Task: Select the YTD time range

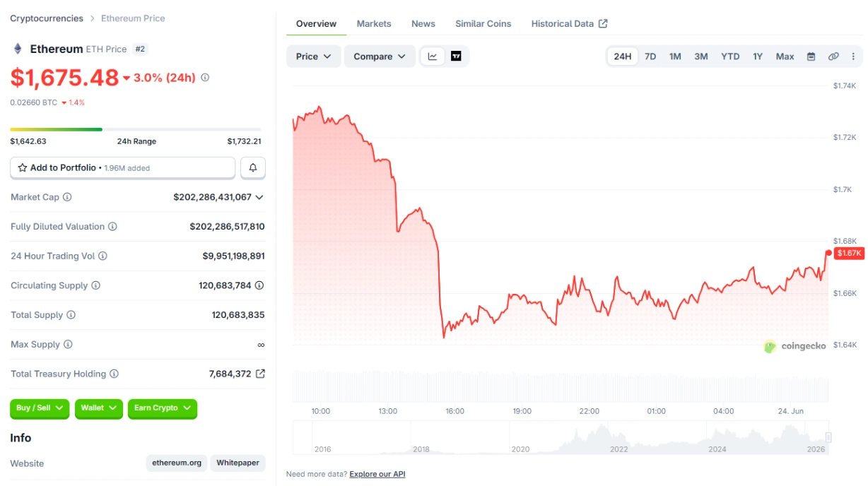Action: click(x=730, y=57)
